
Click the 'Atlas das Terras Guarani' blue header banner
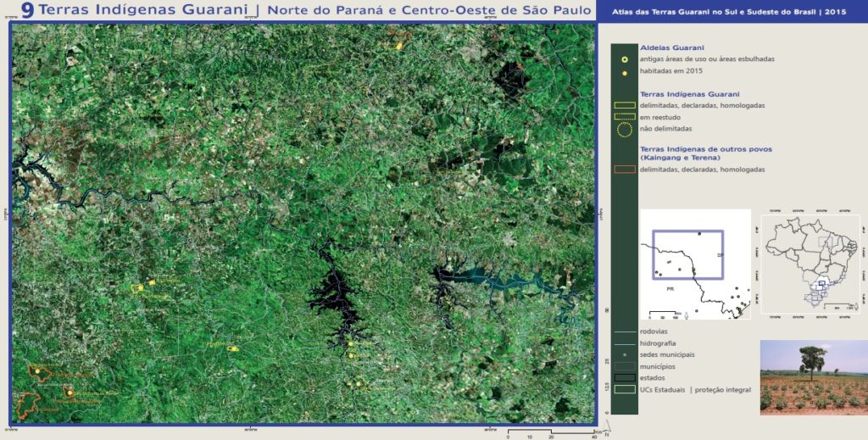[x=732, y=11]
